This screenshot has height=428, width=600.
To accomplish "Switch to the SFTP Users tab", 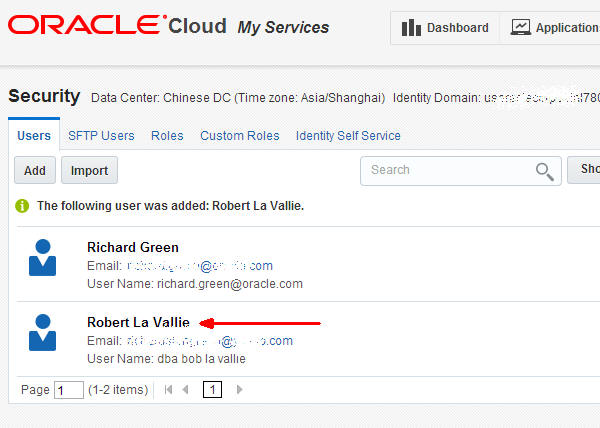I will tap(101, 136).
